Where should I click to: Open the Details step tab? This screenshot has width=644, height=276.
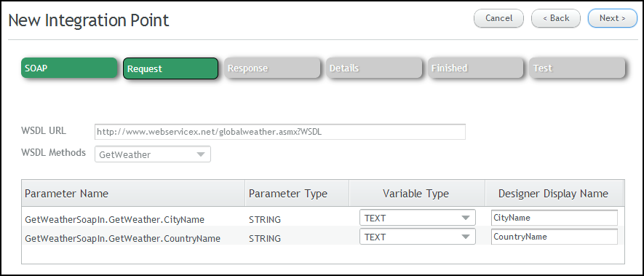coord(374,68)
